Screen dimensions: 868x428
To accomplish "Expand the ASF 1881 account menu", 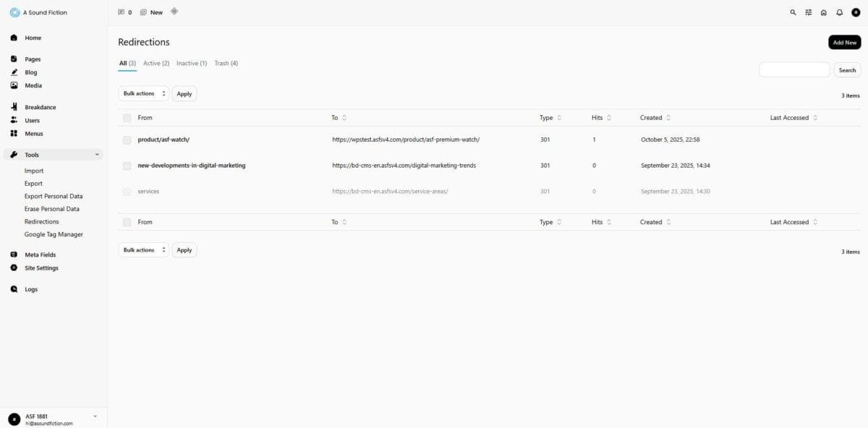I will (95, 416).
